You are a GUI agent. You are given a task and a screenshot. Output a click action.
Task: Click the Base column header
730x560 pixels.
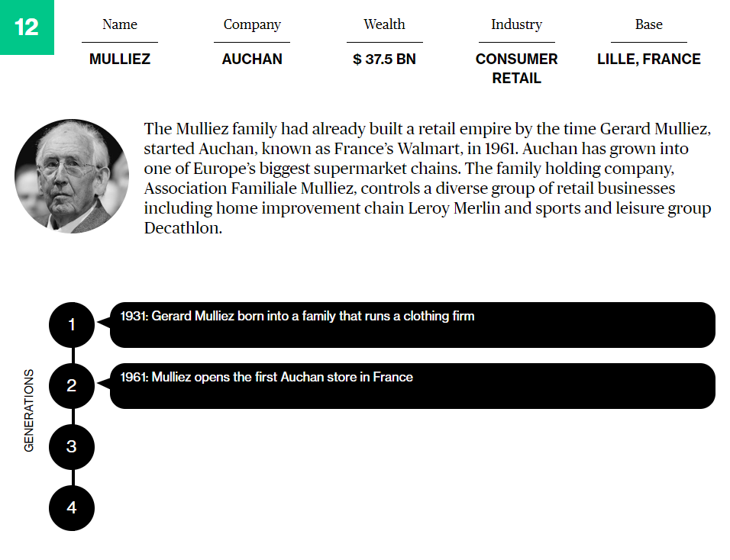pyautogui.click(x=648, y=24)
